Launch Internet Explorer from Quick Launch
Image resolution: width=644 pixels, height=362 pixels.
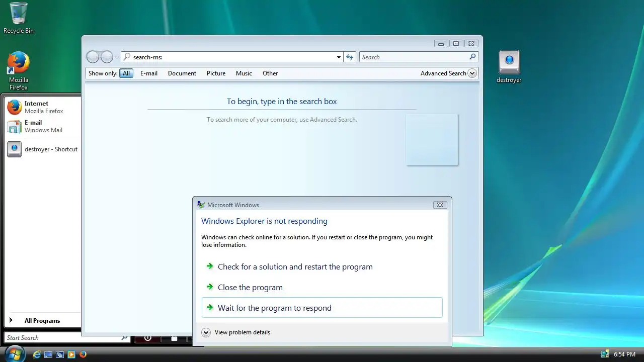(x=37, y=354)
